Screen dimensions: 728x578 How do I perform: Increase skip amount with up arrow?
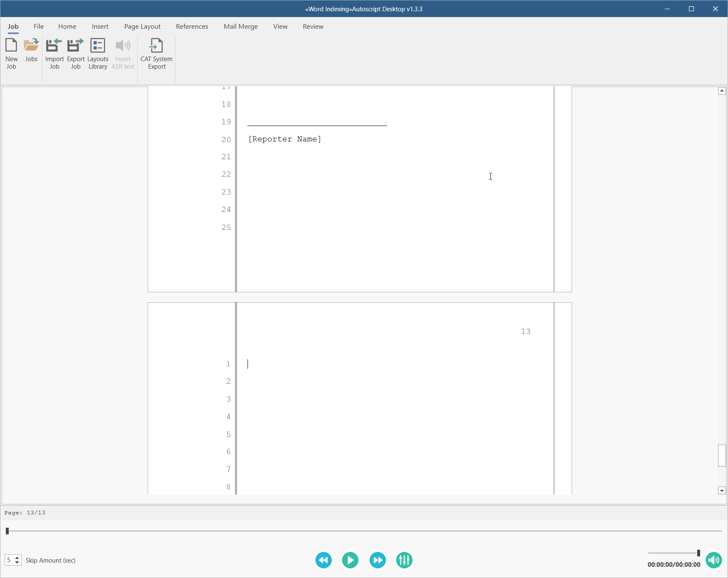pyautogui.click(x=17, y=558)
